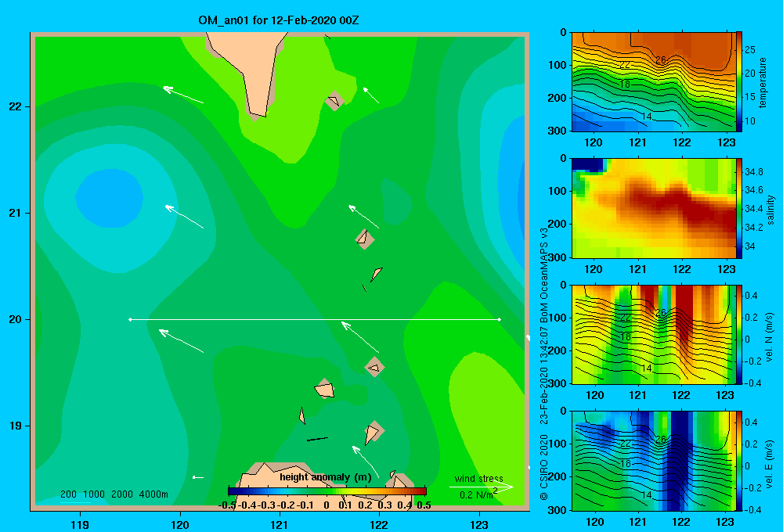Click the longitude label 119 on the main map

(80, 524)
